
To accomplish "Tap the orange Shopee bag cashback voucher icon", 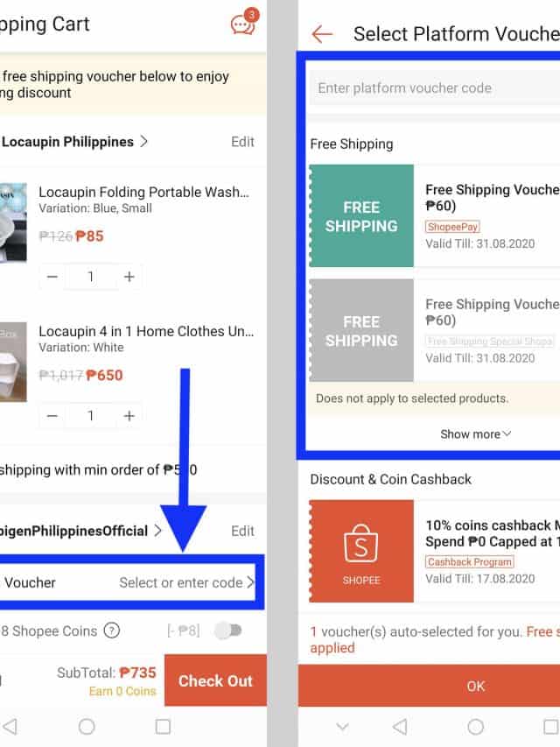I will coord(361,551).
